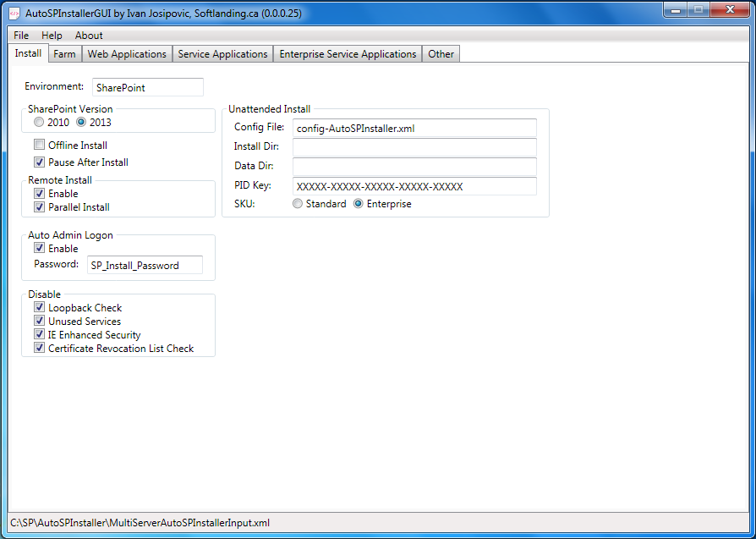This screenshot has width=756, height=539.
Task: Click the Data Dir input field
Action: tap(414, 167)
